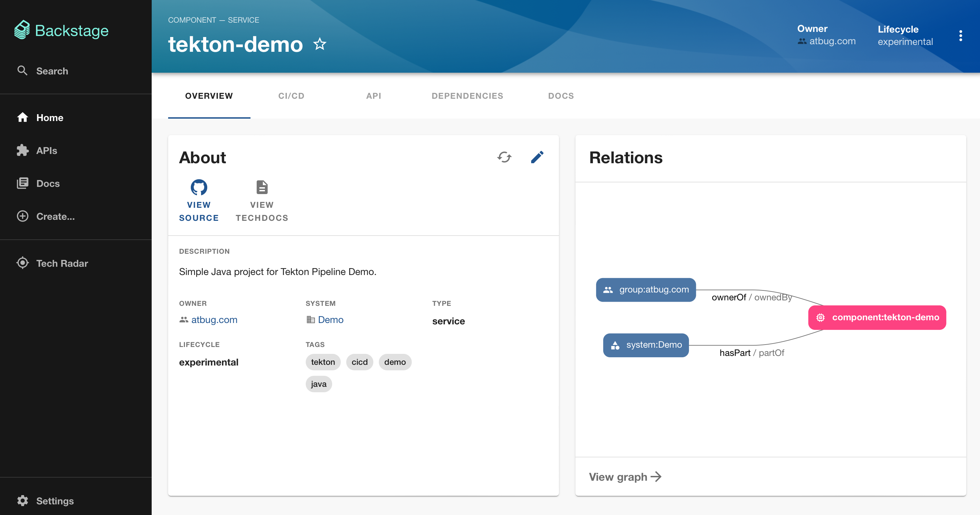This screenshot has height=515, width=980.
Task: Click the GitHub View Source icon
Action: click(199, 187)
